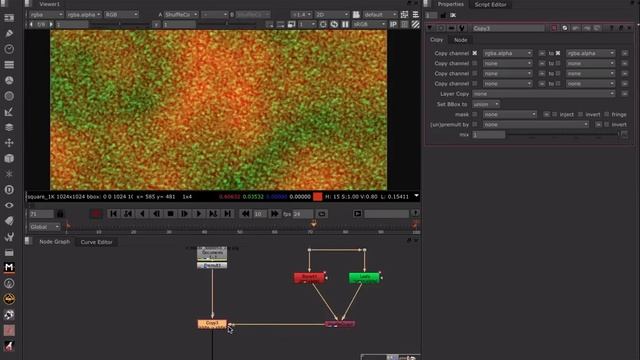
Task: Toggle the first Copy channel checkbox
Action: (x=475, y=53)
